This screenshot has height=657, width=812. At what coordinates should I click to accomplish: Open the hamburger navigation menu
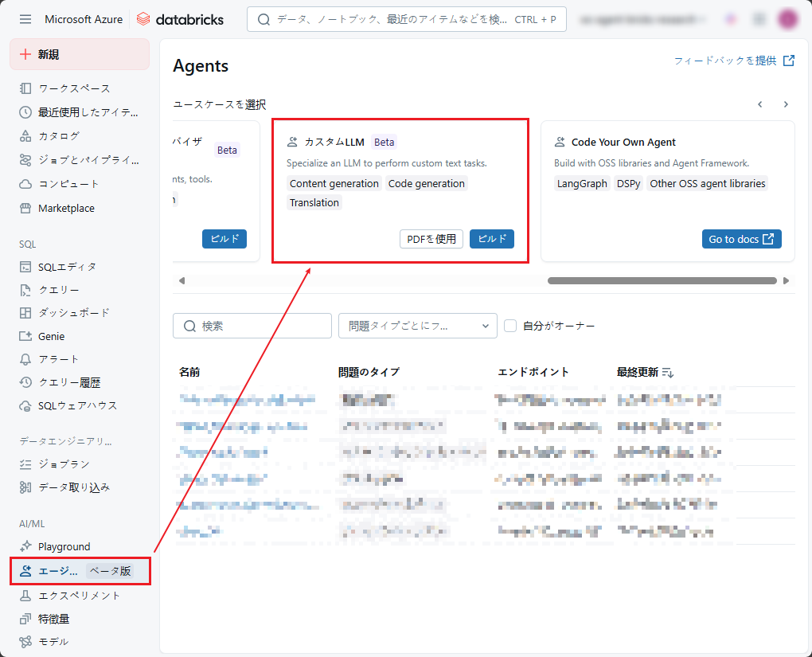[x=25, y=19]
